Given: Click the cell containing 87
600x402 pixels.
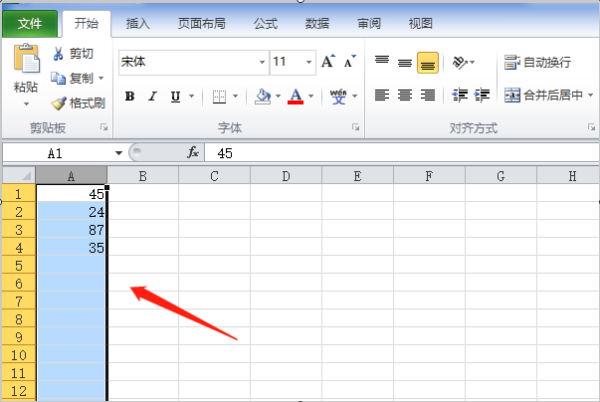Looking at the screenshot, I should pos(71,230).
